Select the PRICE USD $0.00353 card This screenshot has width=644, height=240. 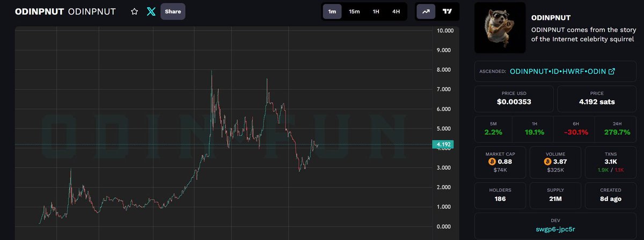point(514,99)
